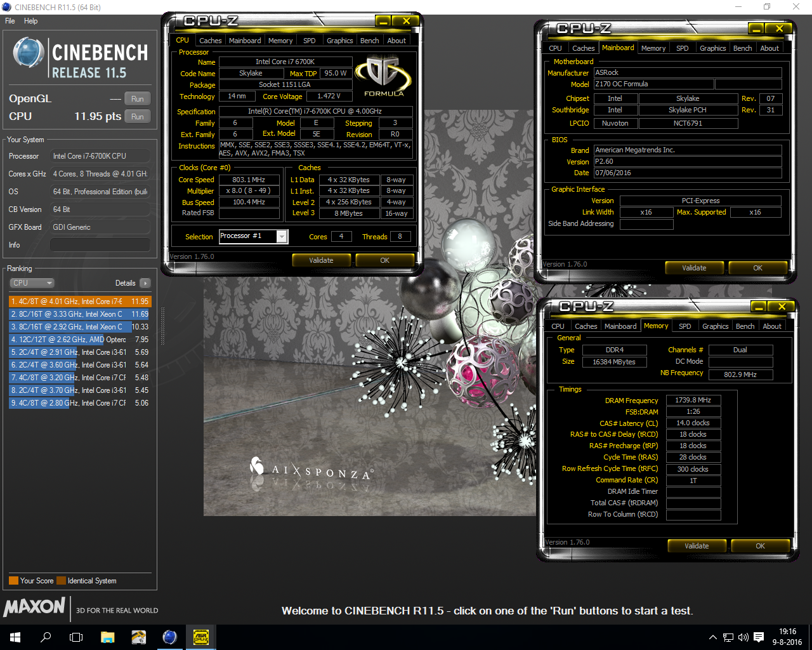Open About tab in top-left CPU-Z window
812x650 pixels.
(396, 41)
